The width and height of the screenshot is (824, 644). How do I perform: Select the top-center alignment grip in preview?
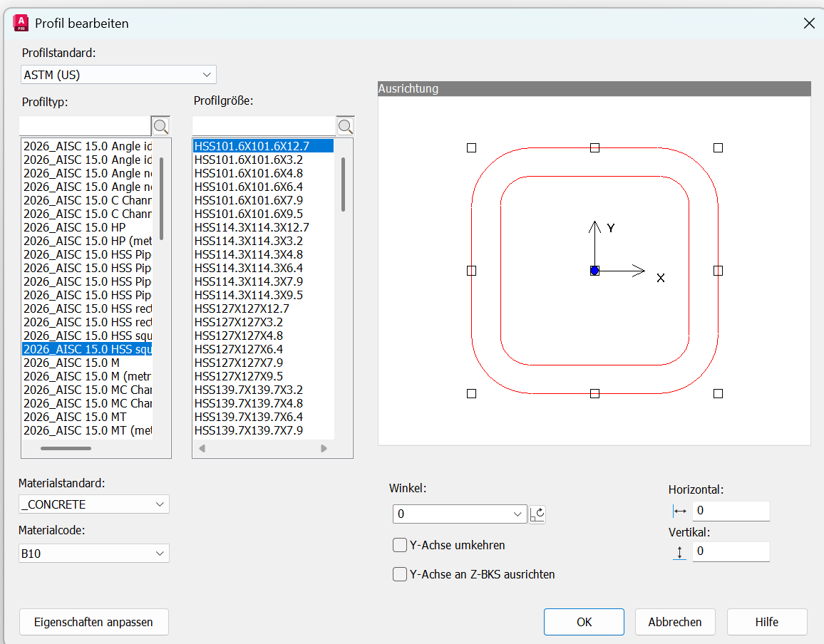coord(594,147)
